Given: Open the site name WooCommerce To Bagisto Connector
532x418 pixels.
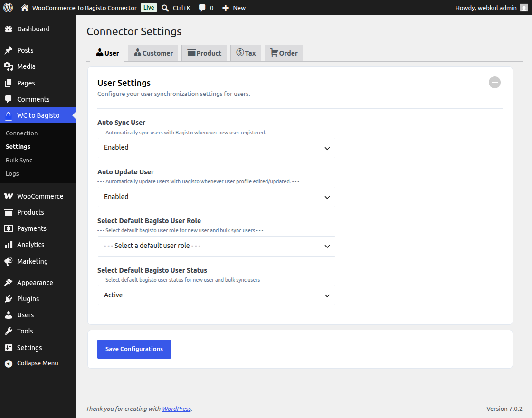Looking at the screenshot, I should 85,8.
